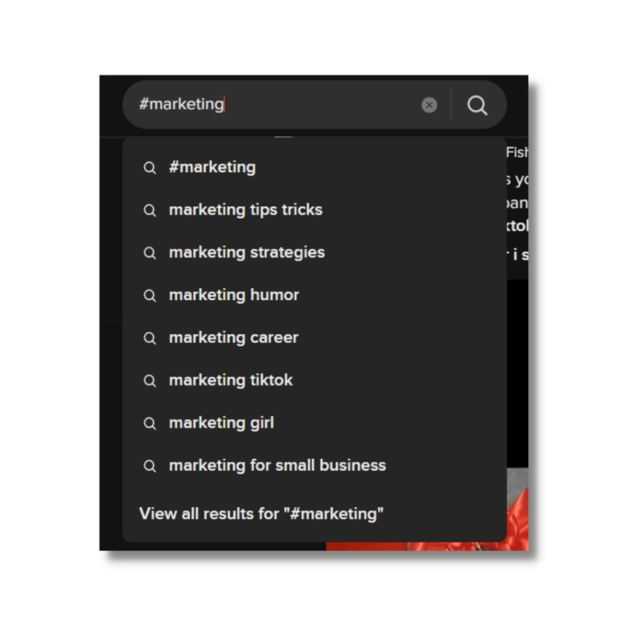Click search icon beside '#marketing' suggestion

150,168
